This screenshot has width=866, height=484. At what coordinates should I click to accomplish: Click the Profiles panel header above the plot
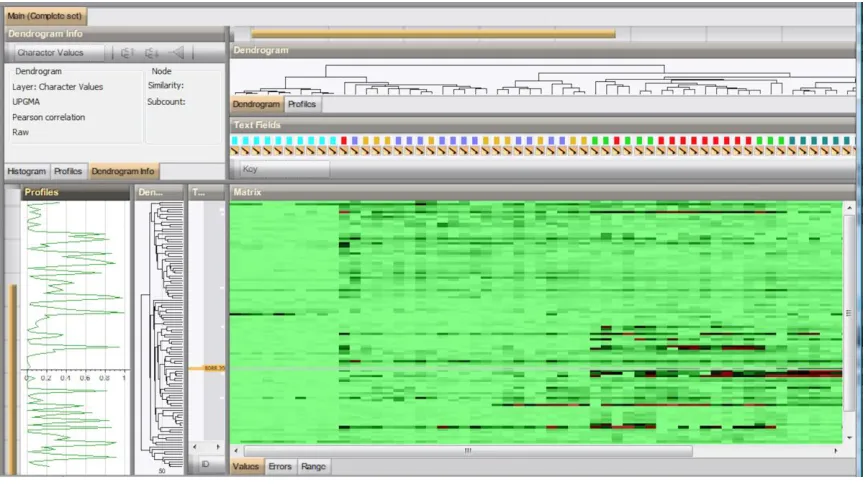(x=75, y=192)
